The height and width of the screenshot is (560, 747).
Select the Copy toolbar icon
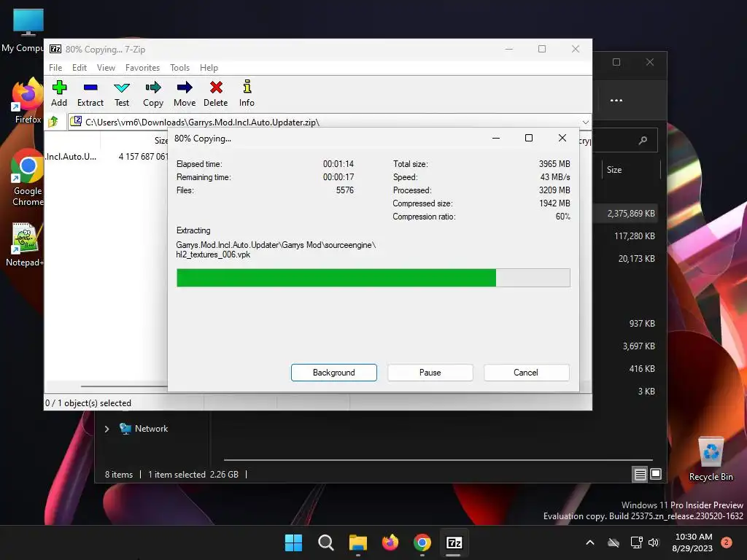pyautogui.click(x=153, y=93)
